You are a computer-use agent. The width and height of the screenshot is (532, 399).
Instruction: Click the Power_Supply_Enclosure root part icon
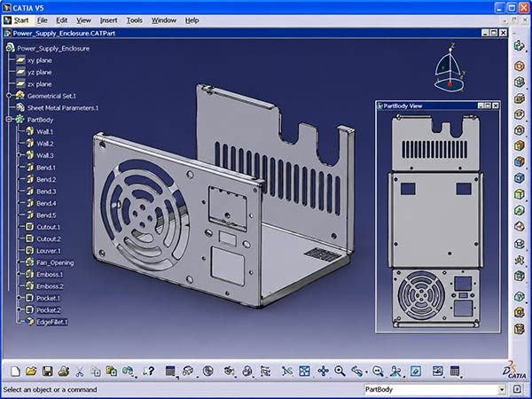(10, 48)
